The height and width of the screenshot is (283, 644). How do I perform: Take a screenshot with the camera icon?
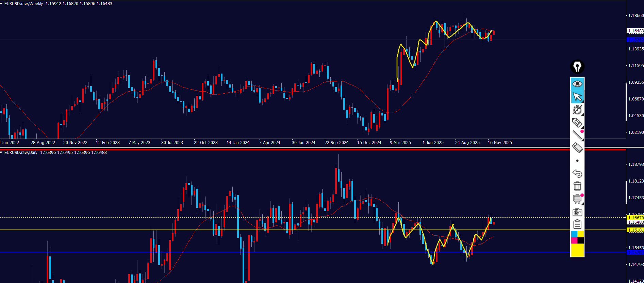[x=577, y=212]
